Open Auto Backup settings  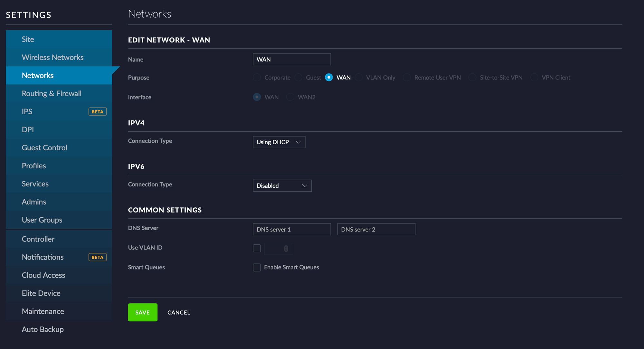59,329
